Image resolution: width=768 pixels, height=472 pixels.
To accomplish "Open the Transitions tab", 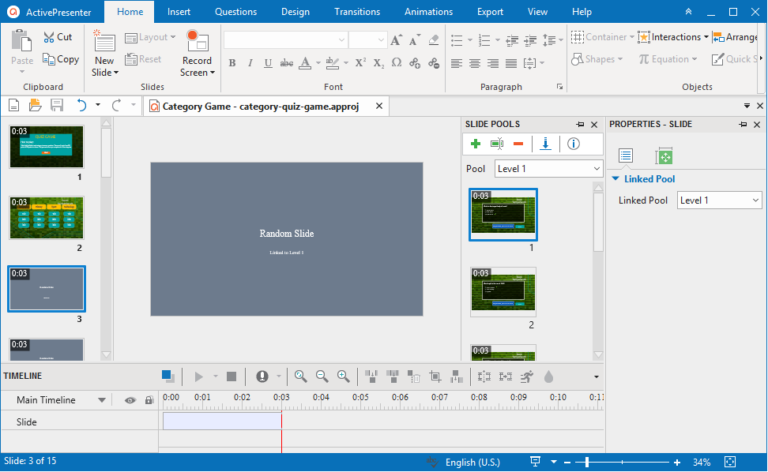I will 357,12.
